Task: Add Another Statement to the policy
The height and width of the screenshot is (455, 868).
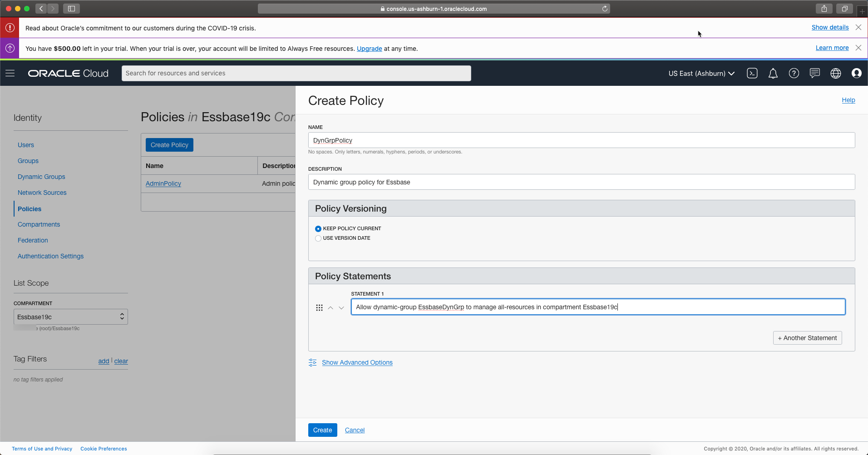Action: click(x=807, y=338)
